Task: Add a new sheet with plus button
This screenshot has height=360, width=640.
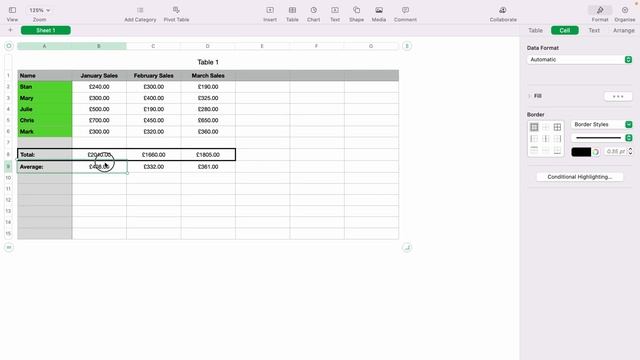Action: point(10,30)
